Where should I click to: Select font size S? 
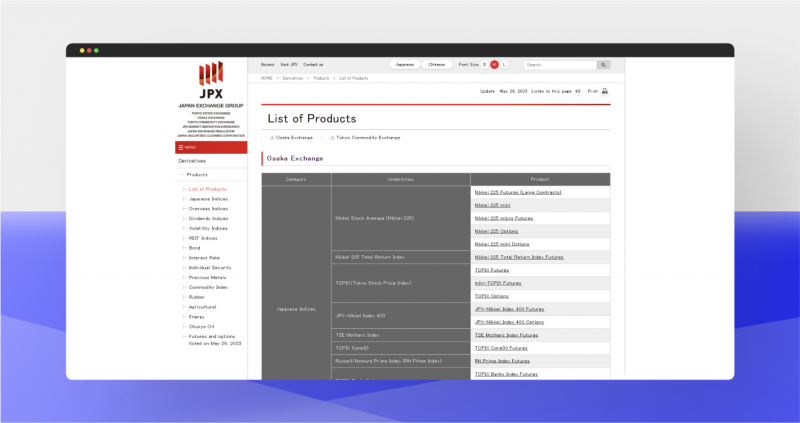click(x=485, y=65)
